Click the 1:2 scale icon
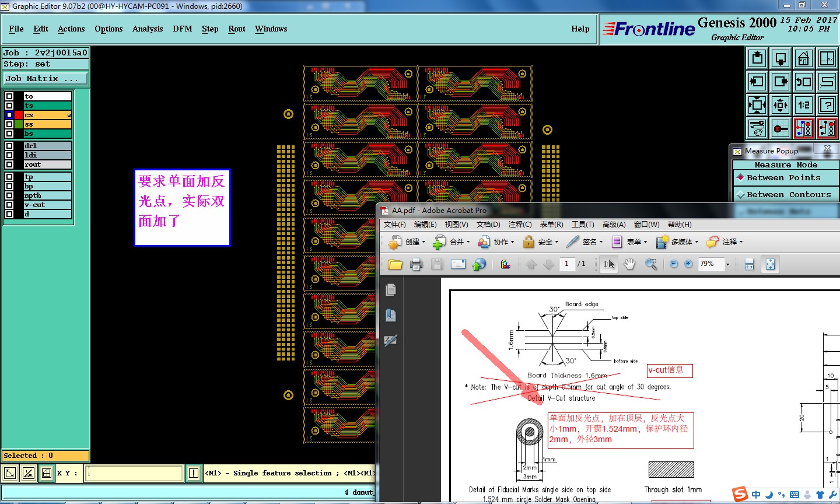Screen dimensions: 840x504 click(804, 105)
